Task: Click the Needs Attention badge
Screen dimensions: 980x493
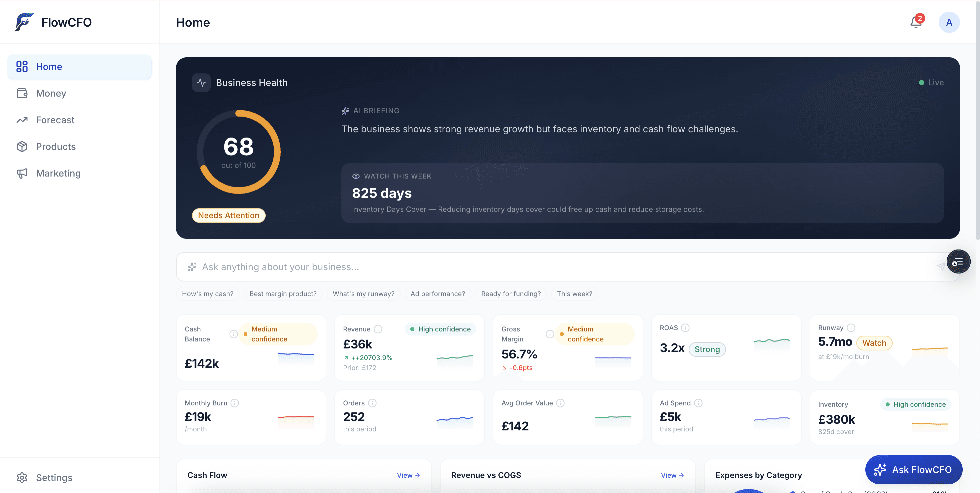Action: (x=229, y=215)
